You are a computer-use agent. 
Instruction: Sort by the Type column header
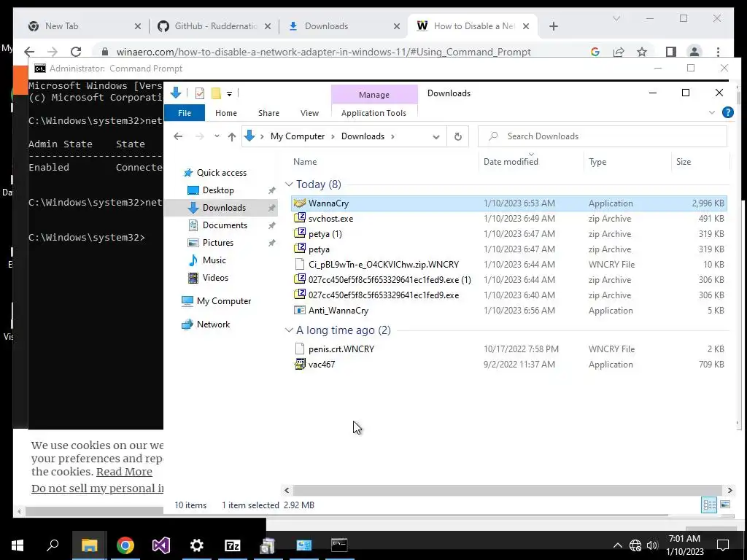tap(597, 162)
